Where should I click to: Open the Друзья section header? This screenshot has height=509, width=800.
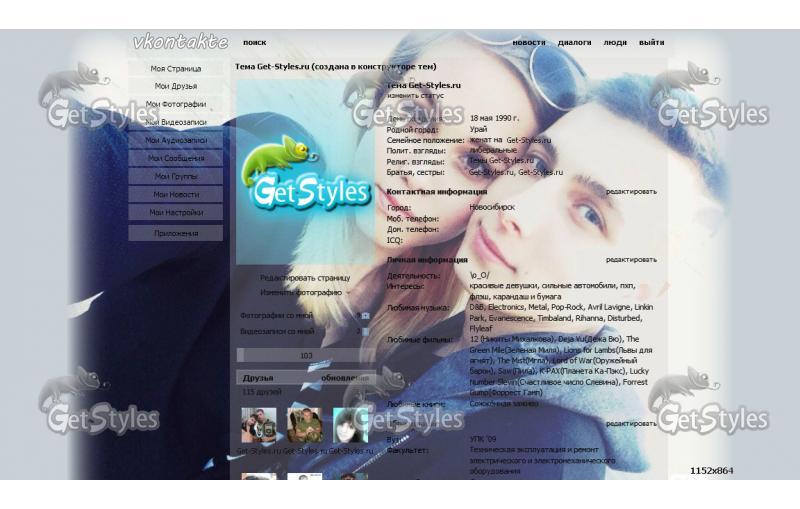click(258, 378)
